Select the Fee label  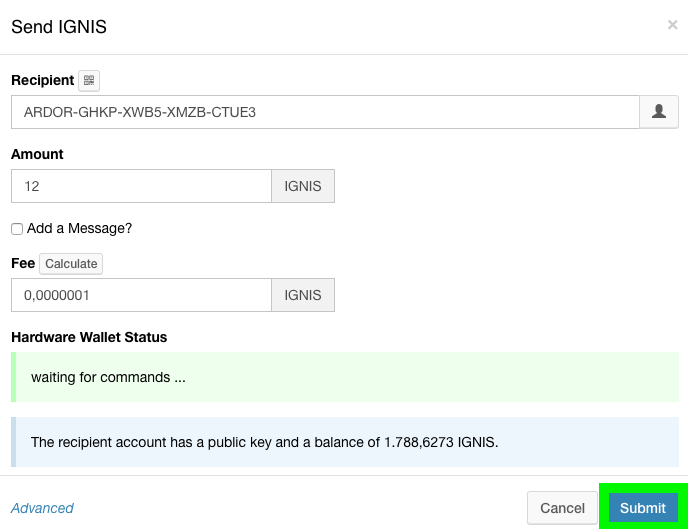tap(23, 263)
